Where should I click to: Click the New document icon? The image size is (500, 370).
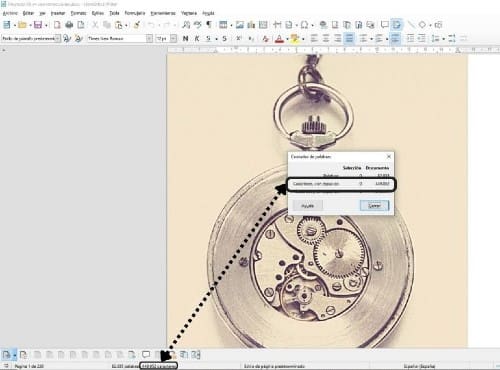point(7,25)
